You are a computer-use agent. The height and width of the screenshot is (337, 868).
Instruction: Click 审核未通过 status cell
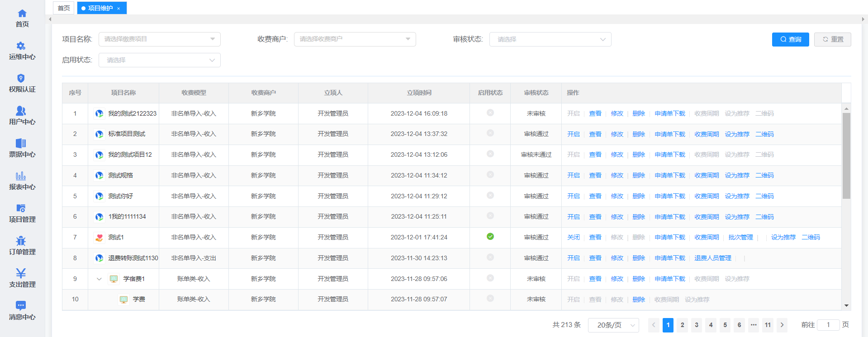point(536,154)
